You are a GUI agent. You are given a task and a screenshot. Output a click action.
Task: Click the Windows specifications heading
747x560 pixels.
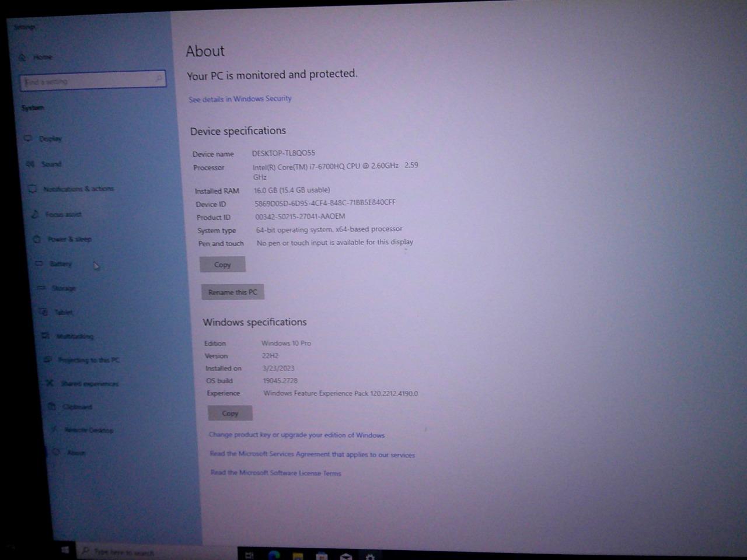tap(254, 322)
